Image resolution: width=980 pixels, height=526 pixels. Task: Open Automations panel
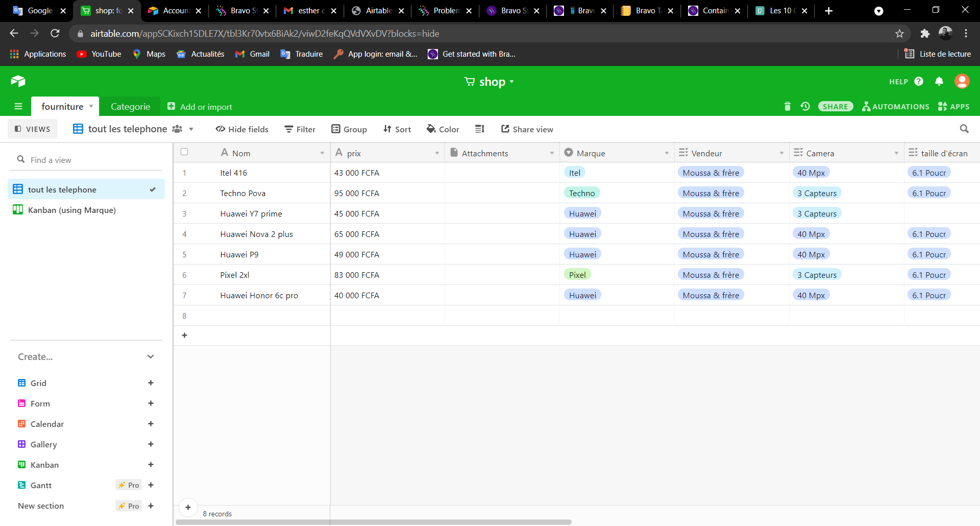[895, 106]
